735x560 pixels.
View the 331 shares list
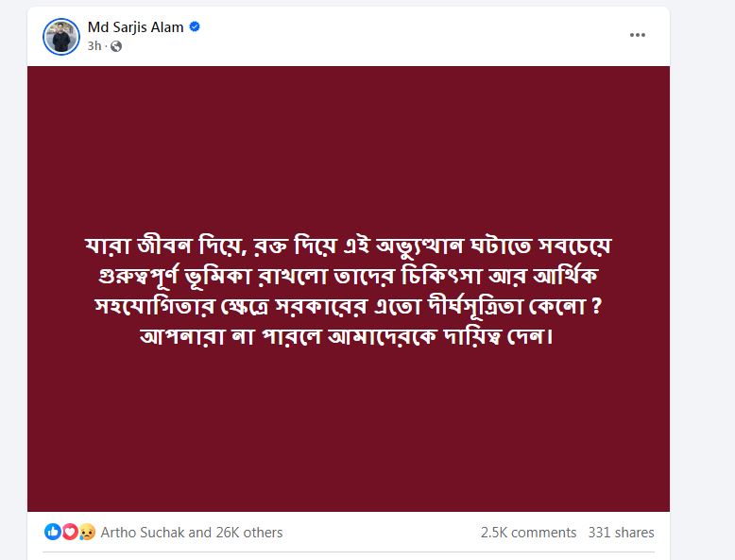pyautogui.click(x=621, y=533)
